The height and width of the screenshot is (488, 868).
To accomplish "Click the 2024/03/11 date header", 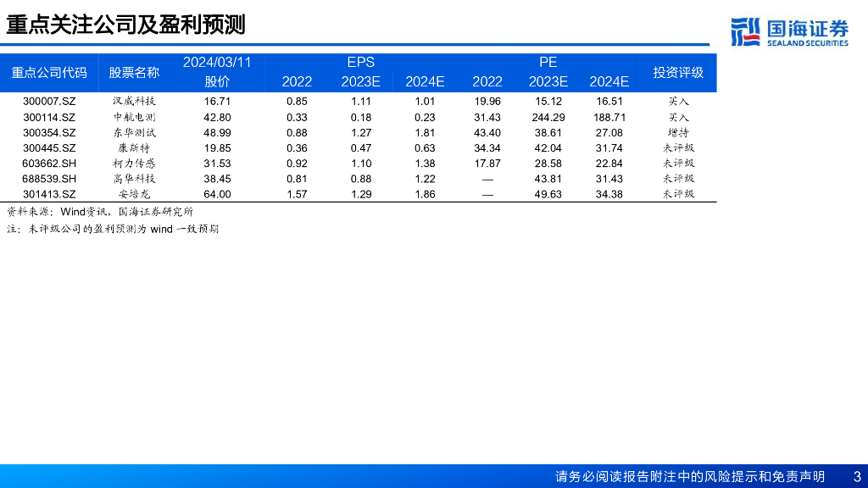I will 217,63.
